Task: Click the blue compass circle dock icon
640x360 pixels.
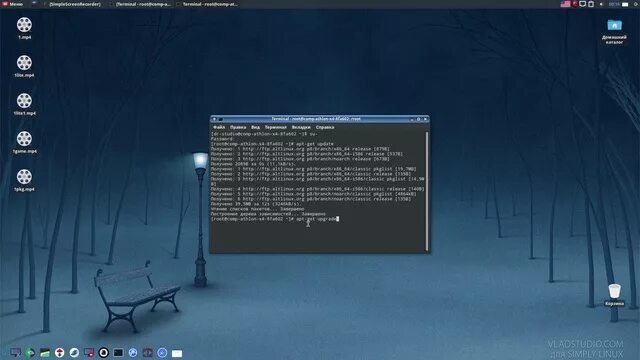Action: click(x=162, y=352)
